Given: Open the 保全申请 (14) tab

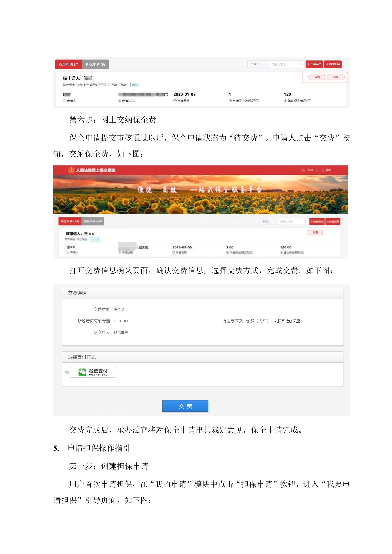Looking at the screenshot, I should pos(70,222).
